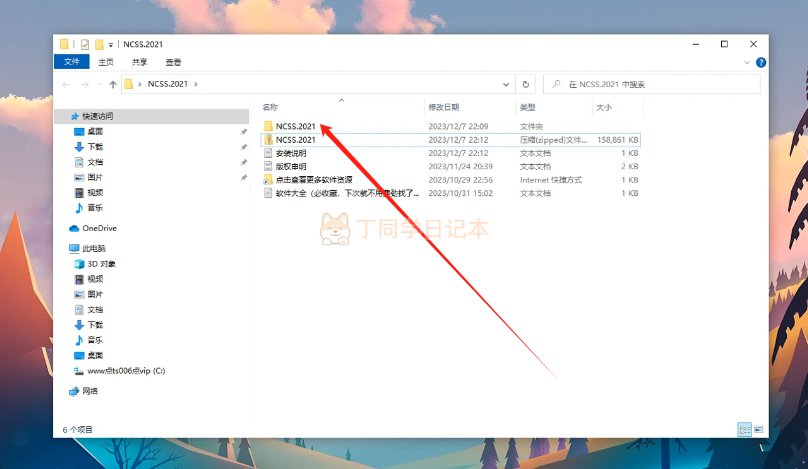Image resolution: width=808 pixels, height=469 pixels.
Task: Click the pin icon next to 文档
Action: pos(243,163)
